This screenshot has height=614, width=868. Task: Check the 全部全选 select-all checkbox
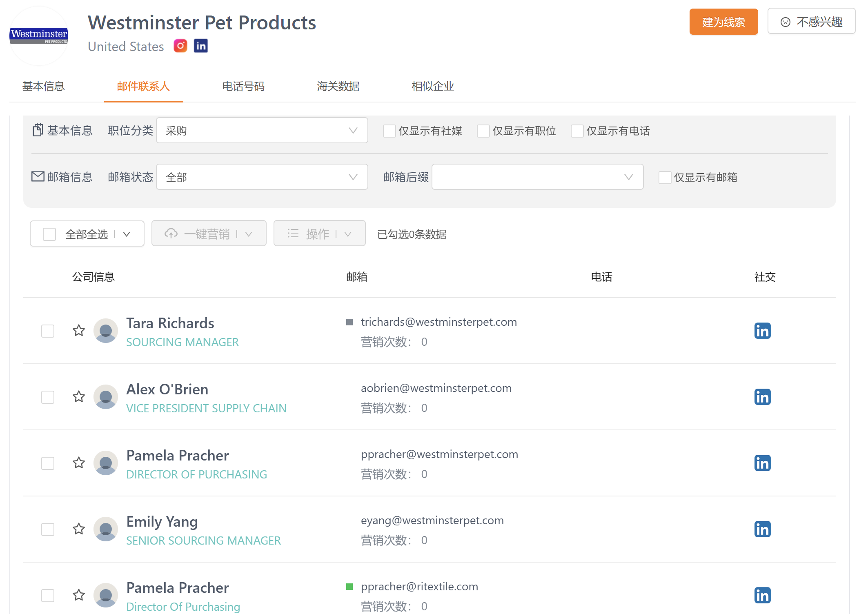coord(49,234)
